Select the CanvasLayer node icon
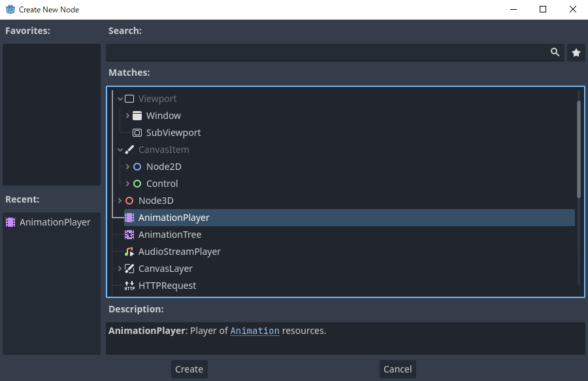Screen dimensions: 588x381 click(x=129, y=268)
